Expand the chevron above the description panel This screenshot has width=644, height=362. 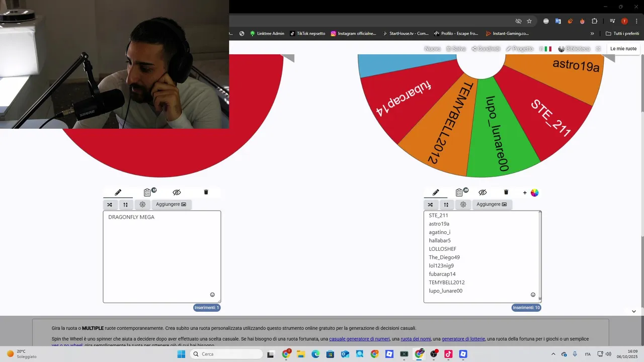pos(633,311)
